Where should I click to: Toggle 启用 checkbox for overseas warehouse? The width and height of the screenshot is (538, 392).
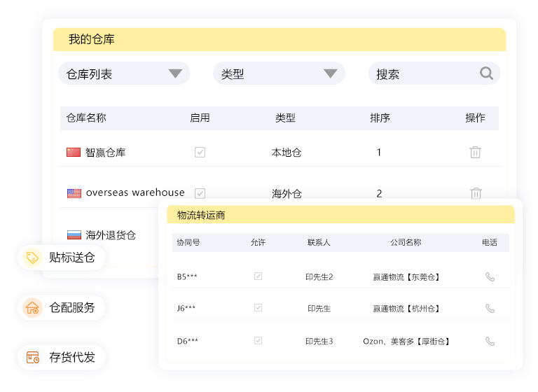pyautogui.click(x=200, y=193)
